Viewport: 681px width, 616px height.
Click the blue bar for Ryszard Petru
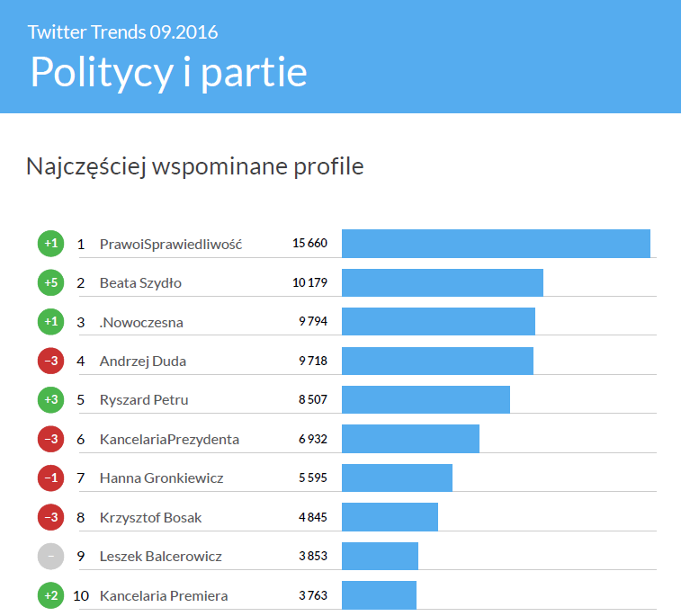(x=426, y=400)
